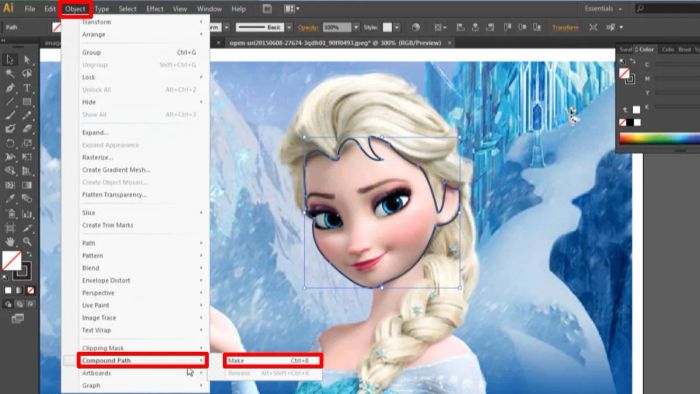
Task: Select the Gradient tool
Action: point(27,185)
